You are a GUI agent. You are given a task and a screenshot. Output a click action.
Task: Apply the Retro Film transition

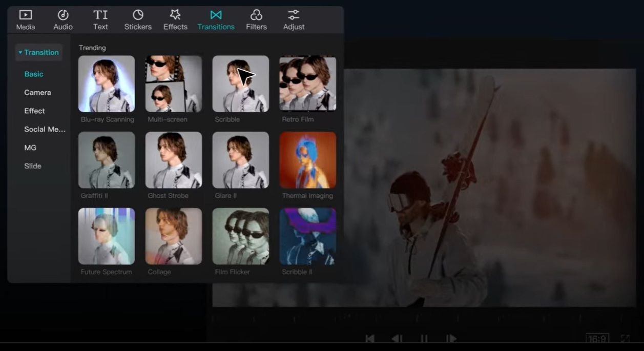coord(307,84)
